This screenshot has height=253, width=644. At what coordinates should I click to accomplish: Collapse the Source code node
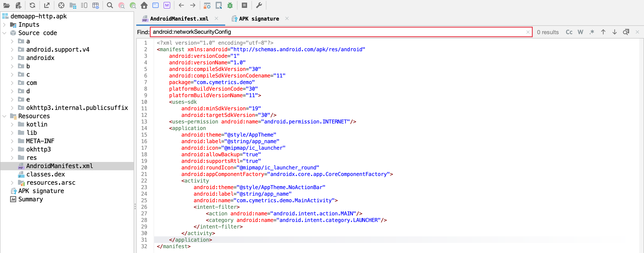pyautogui.click(x=4, y=33)
